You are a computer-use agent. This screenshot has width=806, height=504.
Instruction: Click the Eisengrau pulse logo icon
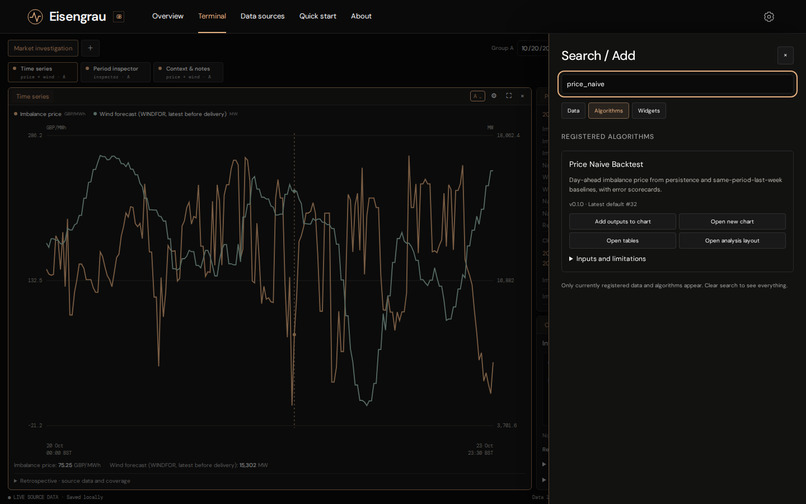35,16
